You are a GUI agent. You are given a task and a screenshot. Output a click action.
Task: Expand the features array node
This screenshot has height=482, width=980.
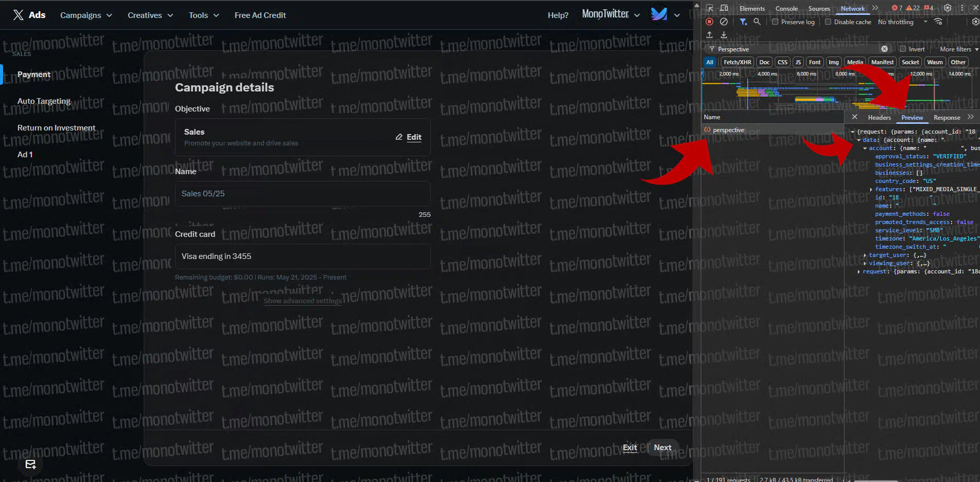click(x=871, y=189)
